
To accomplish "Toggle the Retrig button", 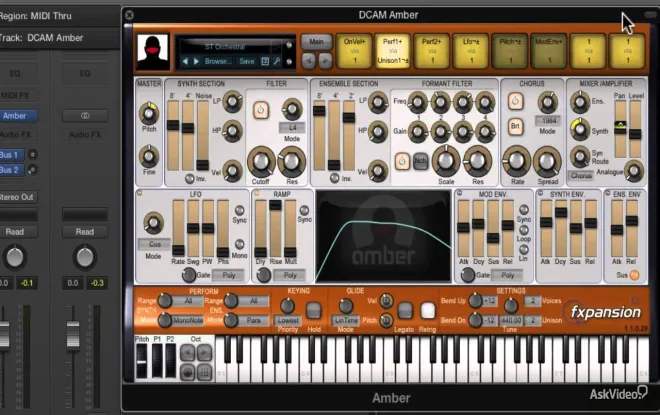I will (428, 311).
